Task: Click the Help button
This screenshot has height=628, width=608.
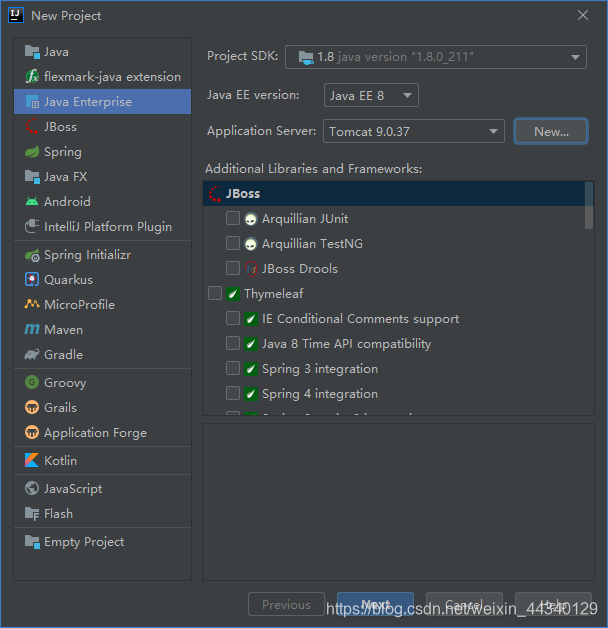Action: point(553,604)
